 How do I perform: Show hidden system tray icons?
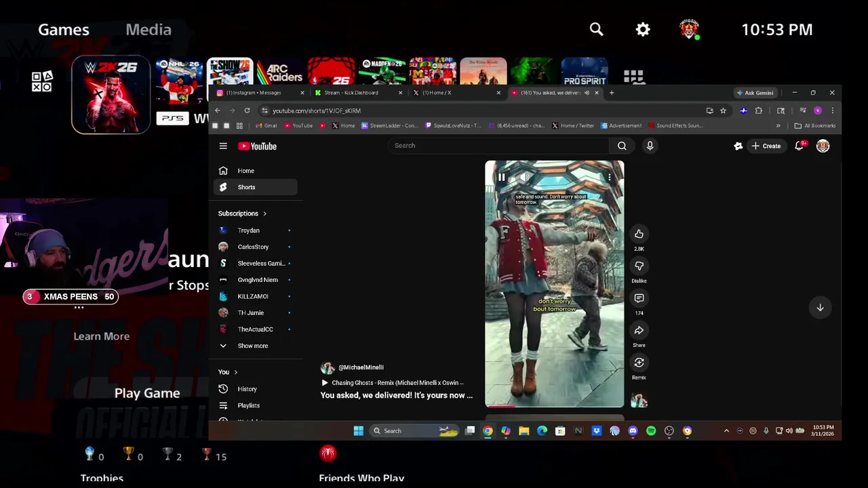[x=726, y=430]
